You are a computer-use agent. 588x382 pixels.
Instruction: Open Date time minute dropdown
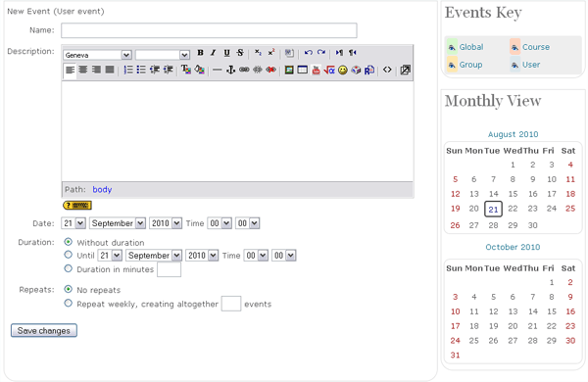tap(248, 223)
